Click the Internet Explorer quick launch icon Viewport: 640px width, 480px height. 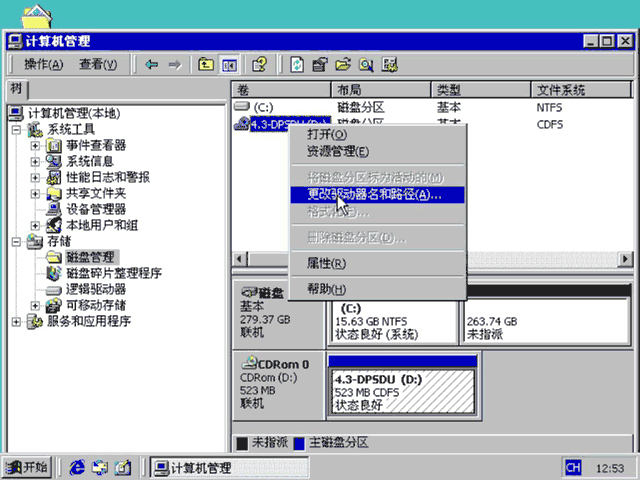click(78, 467)
